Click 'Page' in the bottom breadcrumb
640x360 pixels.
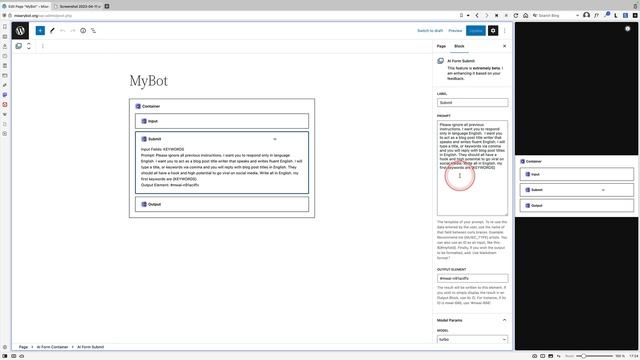(x=23, y=347)
